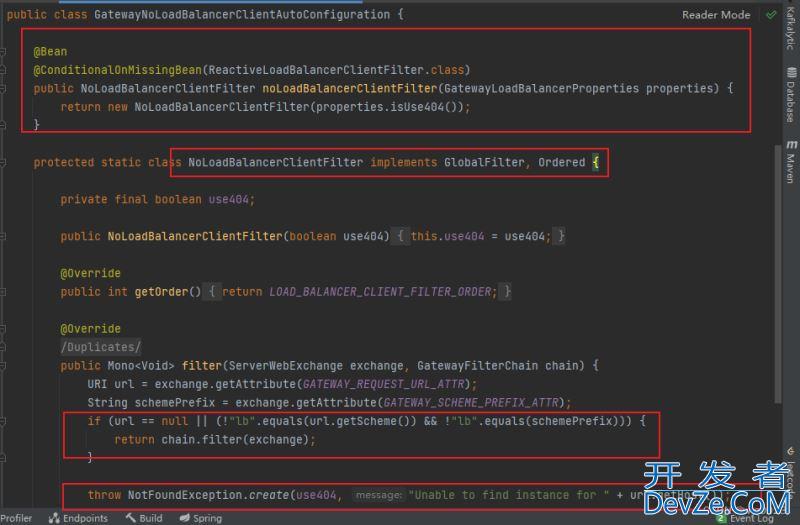Click GatewayFilterChain parameter type
Viewport: 800px width, 525px height.
point(478,366)
